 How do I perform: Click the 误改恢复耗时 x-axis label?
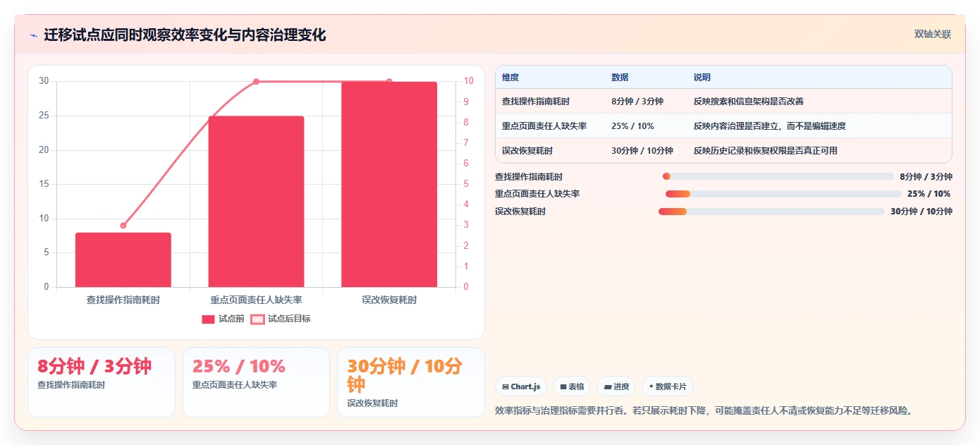pos(389,300)
